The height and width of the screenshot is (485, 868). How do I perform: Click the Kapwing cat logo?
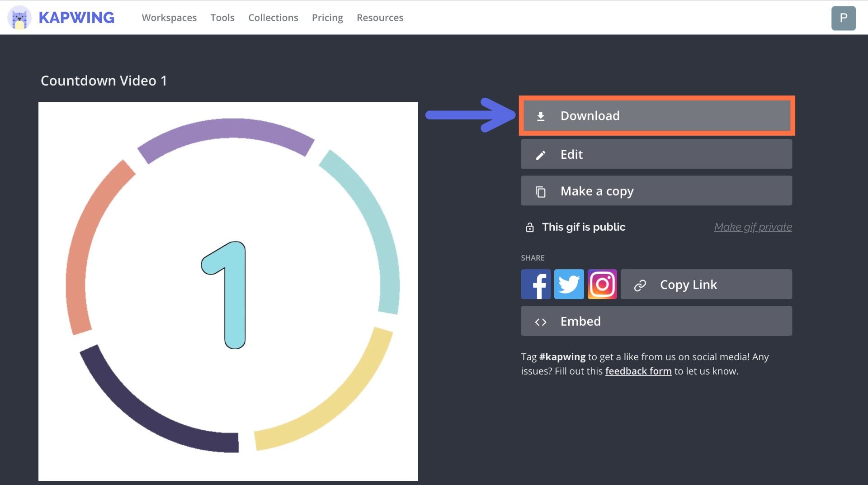(18, 18)
